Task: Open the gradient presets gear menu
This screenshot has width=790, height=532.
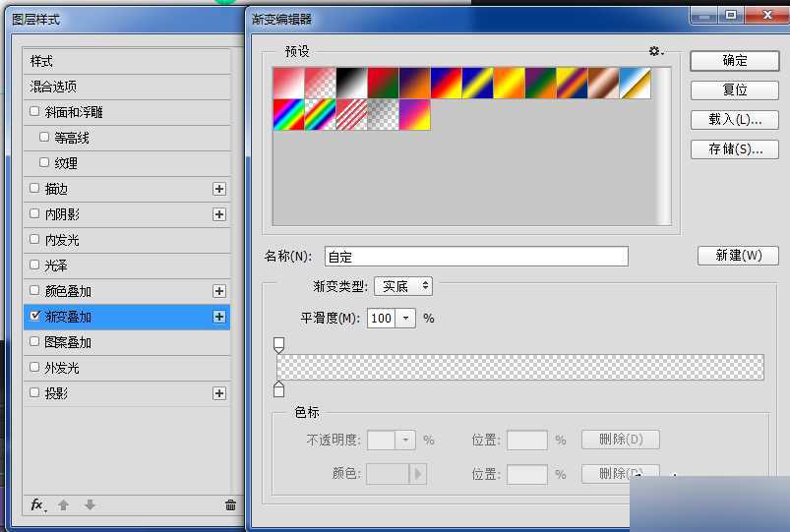Action: click(655, 51)
